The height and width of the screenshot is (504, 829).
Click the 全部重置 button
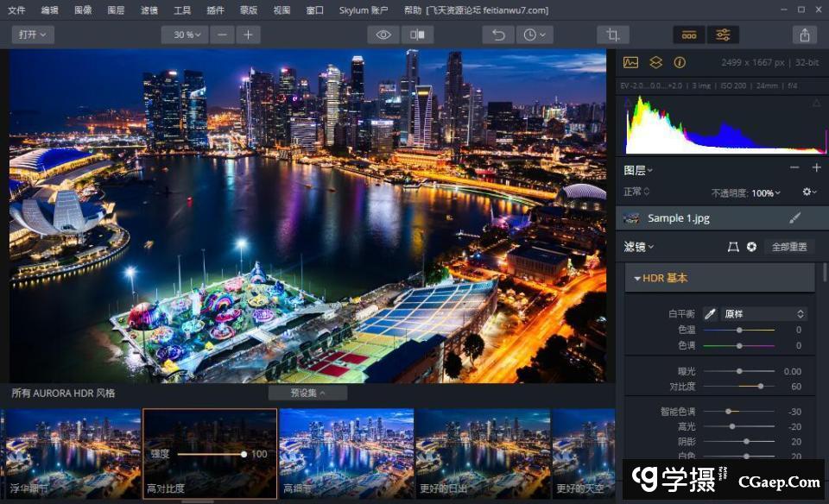coord(789,247)
